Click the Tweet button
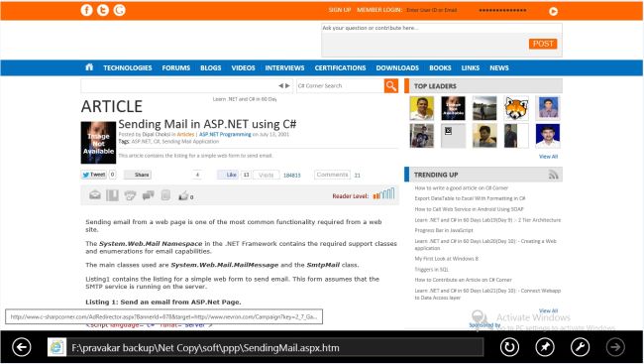Screen dimensions: 644x364 click(94, 175)
